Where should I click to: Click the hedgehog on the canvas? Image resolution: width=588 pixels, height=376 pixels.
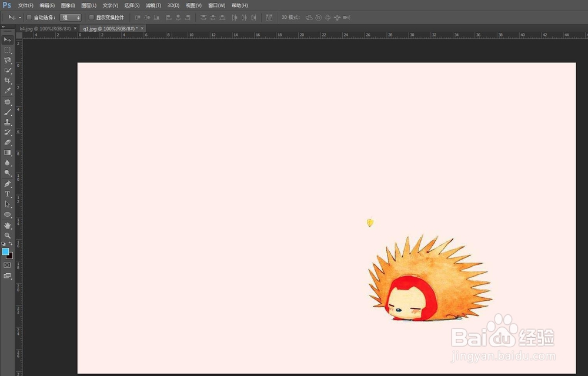coord(430,278)
